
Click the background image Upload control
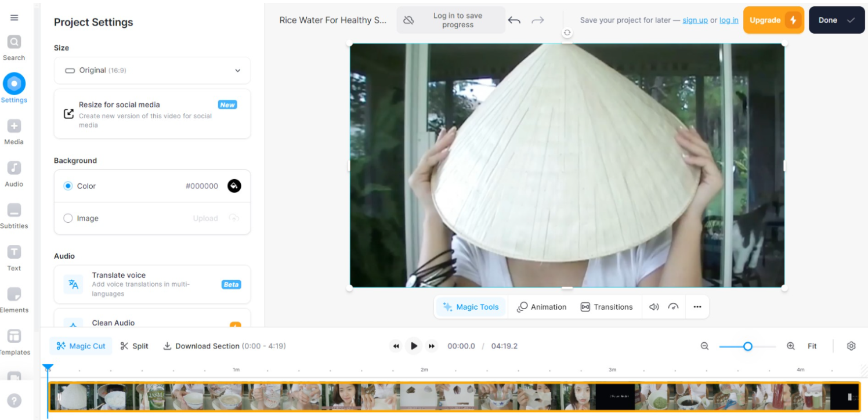pos(216,218)
